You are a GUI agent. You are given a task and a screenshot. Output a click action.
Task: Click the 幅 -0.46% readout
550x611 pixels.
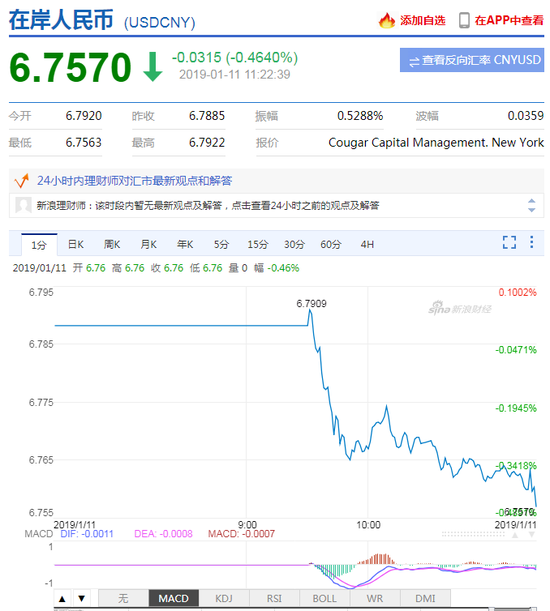pos(277,268)
